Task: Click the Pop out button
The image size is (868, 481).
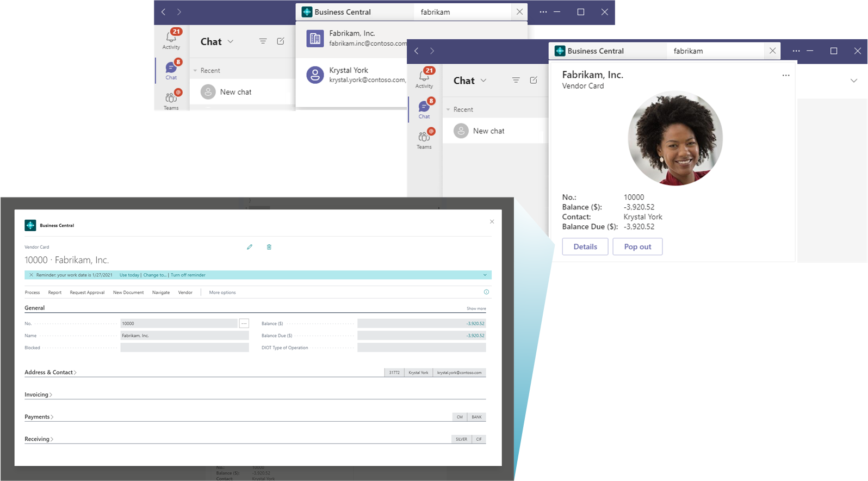Action: point(637,246)
